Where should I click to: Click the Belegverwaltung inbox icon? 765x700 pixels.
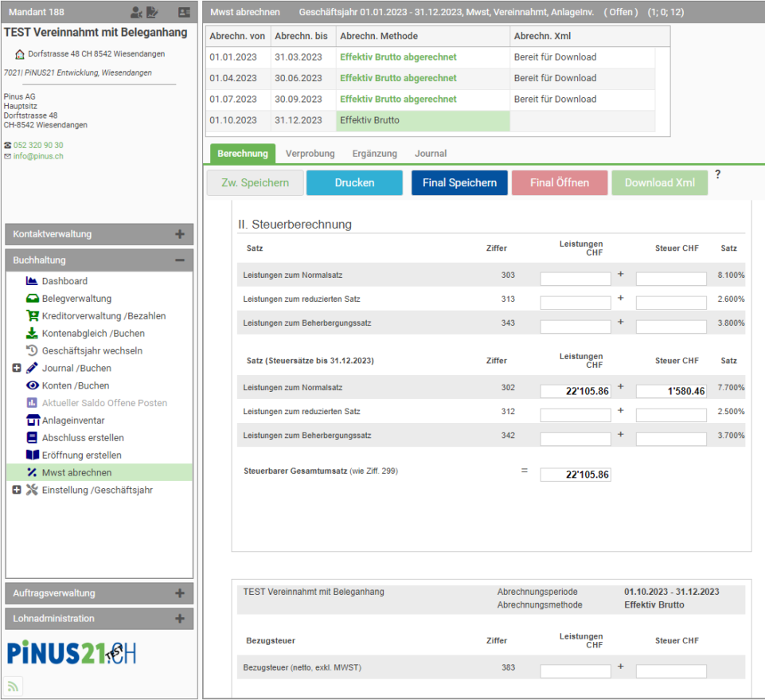(32, 299)
